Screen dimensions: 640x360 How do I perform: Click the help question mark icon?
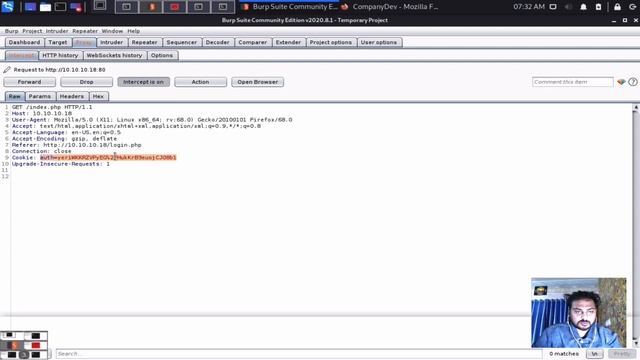(633, 82)
